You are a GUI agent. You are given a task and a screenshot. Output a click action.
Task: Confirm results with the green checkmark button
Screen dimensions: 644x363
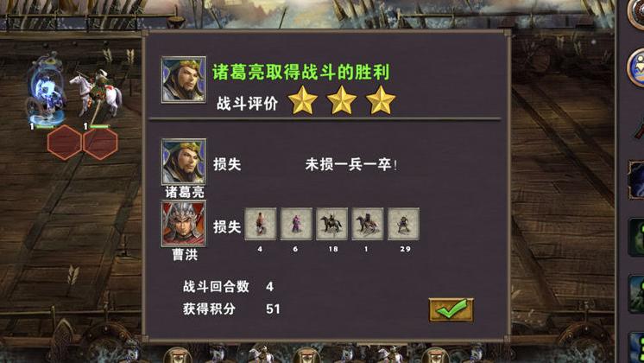point(451,309)
